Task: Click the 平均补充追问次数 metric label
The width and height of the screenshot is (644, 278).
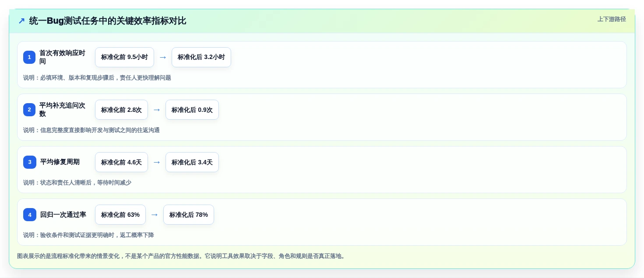Action: click(62, 110)
